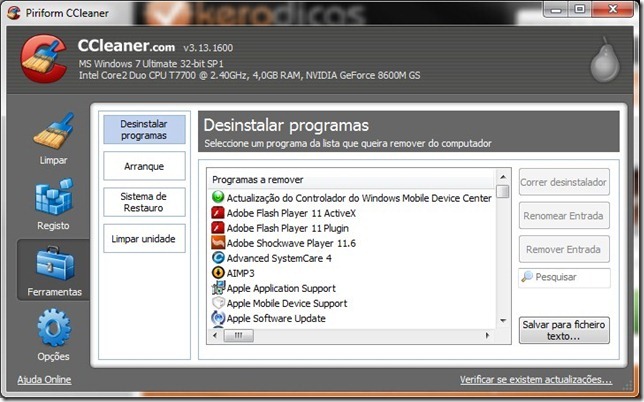Click the program list scroll up arrow
This screenshot has height=402, width=644.
tap(503, 177)
